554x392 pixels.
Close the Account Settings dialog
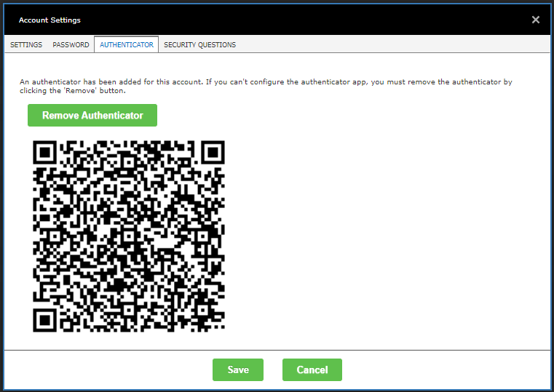pyautogui.click(x=535, y=20)
